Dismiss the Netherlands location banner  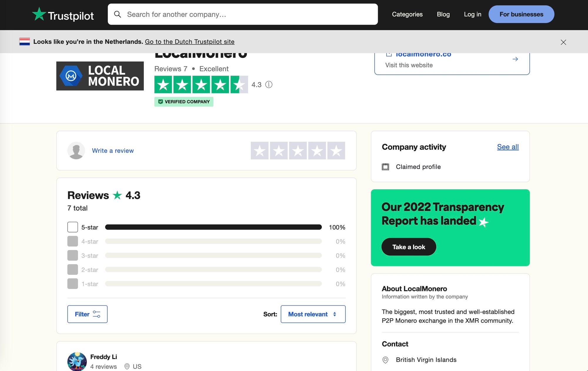pyautogui.click(x=563, y=42)
